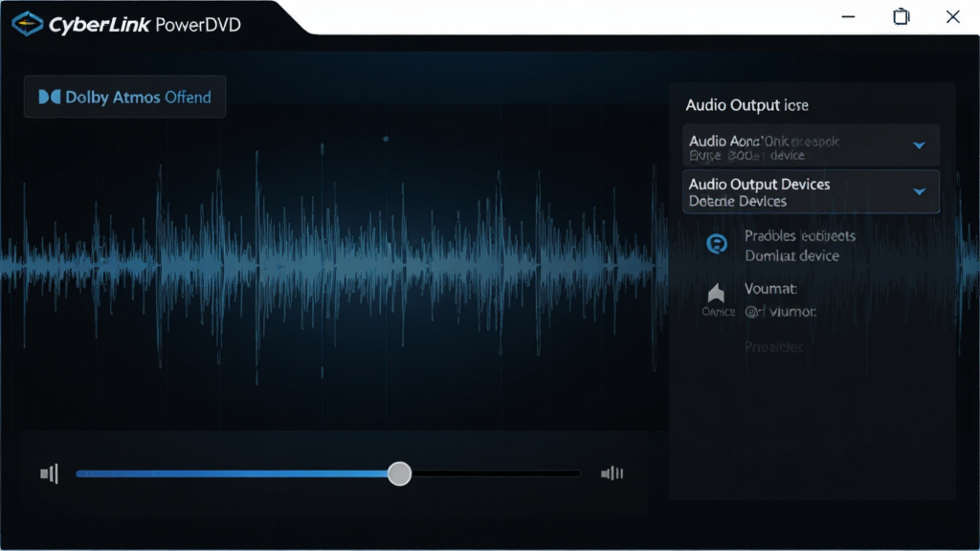The image size is (980, 551).
Task: Click the small circle icon beside 'vlumor'
Action: point(752,311)
